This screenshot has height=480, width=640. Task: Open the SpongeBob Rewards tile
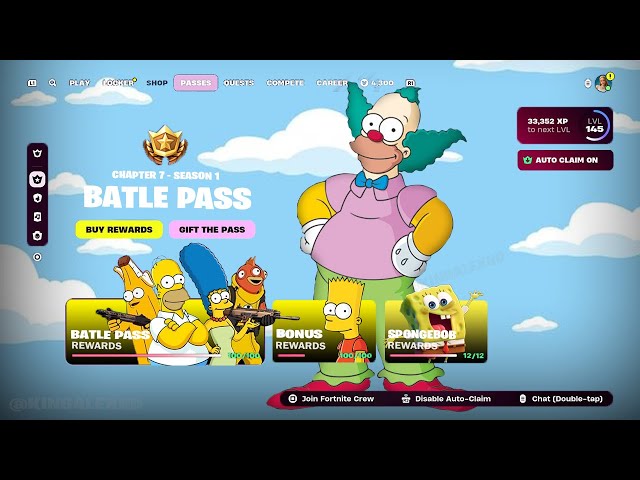coord(435,332)
